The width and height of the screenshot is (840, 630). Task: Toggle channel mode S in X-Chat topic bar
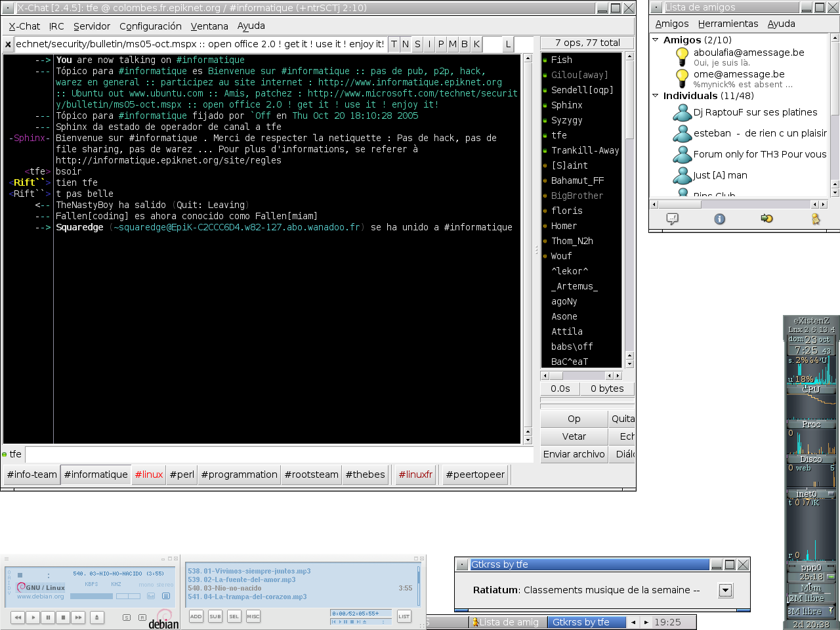tap(417, 44)
